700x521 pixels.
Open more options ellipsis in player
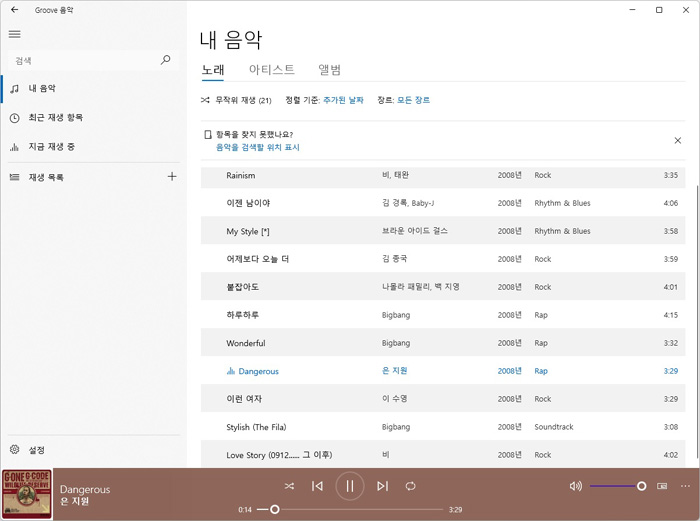point(685,486)
